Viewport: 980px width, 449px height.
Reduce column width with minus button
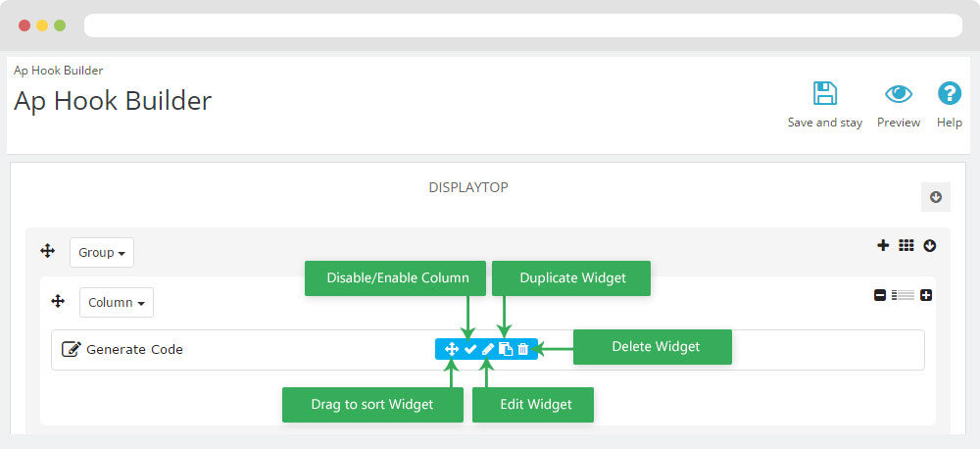click(880, 295)
